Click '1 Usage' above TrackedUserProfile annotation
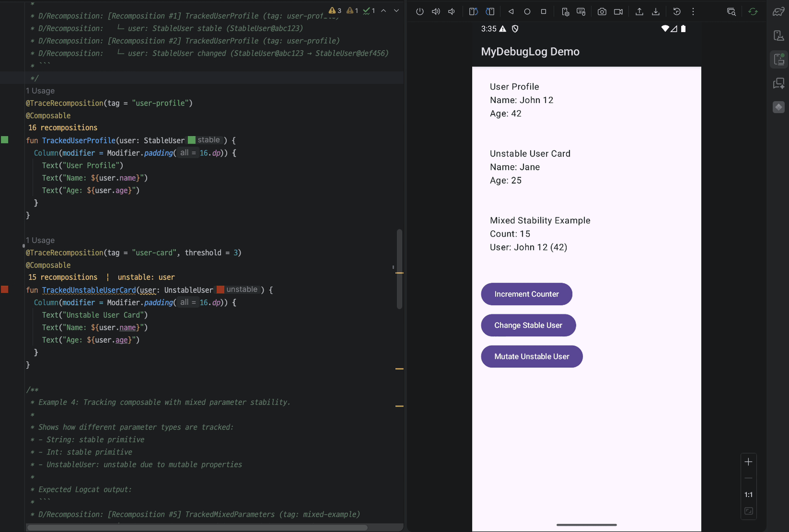789x532 pixels. click(40, 91)
